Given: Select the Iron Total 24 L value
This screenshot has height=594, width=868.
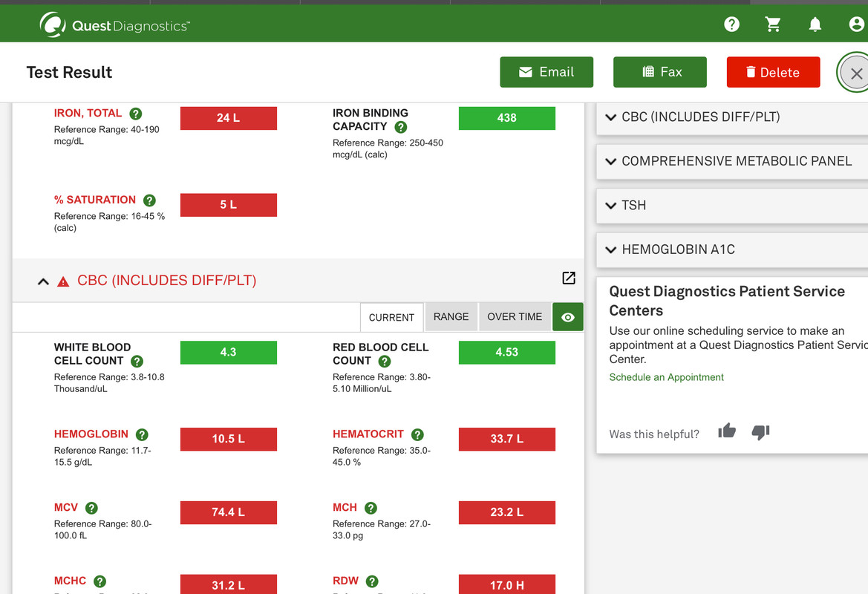Looking at the screenshot, I should click(229, 118).
